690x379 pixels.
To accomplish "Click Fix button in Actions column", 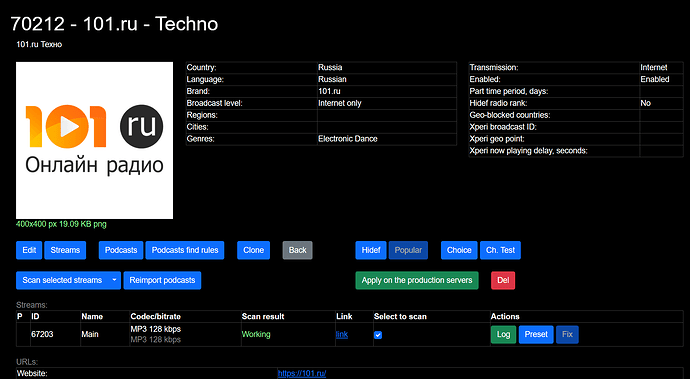I will click(567, 335).
